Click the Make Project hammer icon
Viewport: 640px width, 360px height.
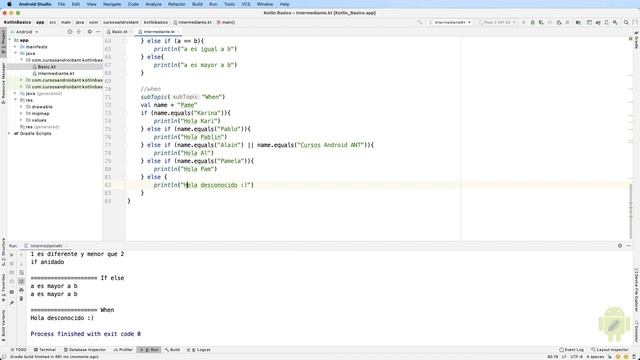[x=420, y=22]
